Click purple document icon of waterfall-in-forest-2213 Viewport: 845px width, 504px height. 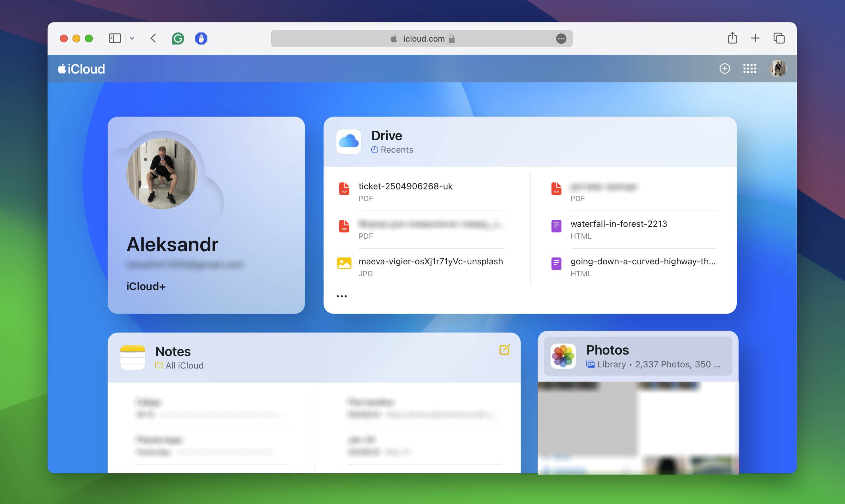556,226
